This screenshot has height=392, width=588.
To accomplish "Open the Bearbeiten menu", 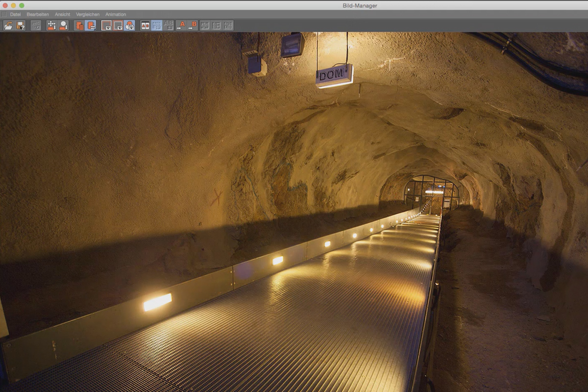I will (x=38, y=15).
